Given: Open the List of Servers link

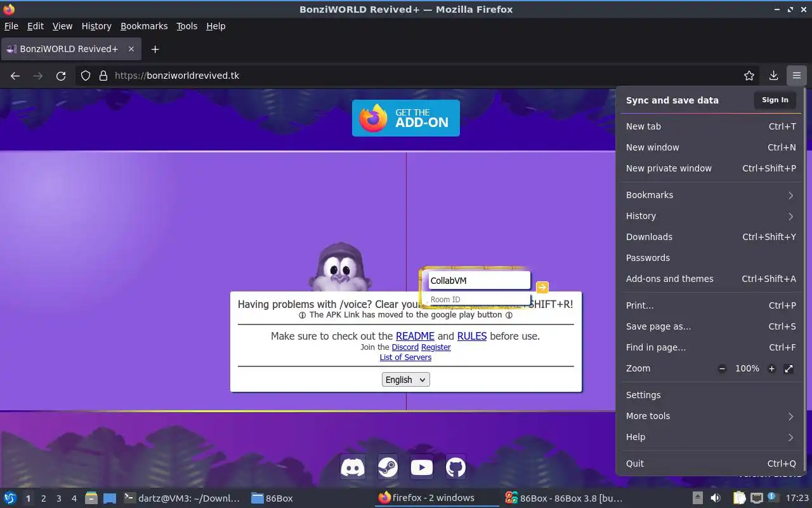Looking at the screenshot, I should point(405,358).
